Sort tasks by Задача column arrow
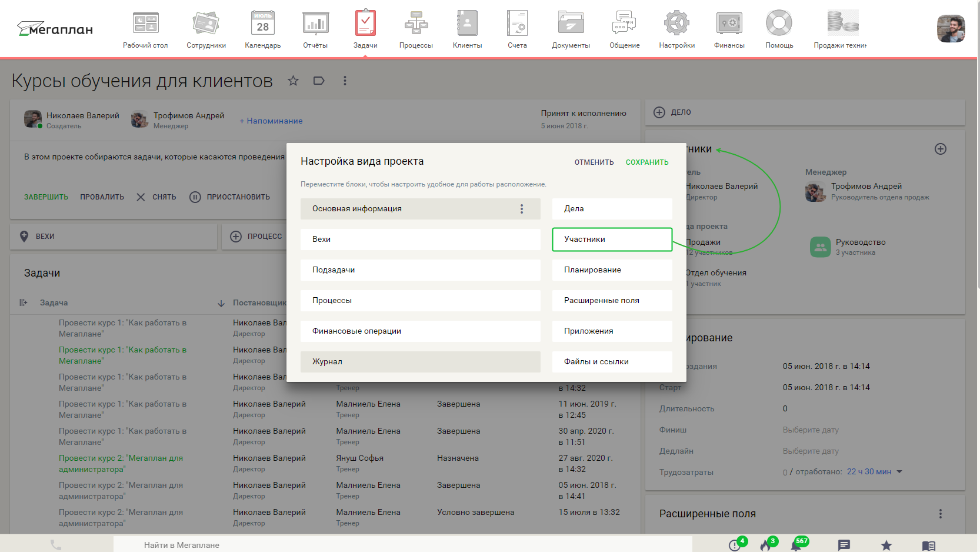Image resolution: width=980 pixels, height=552 pixels. (x=221, y=303)
